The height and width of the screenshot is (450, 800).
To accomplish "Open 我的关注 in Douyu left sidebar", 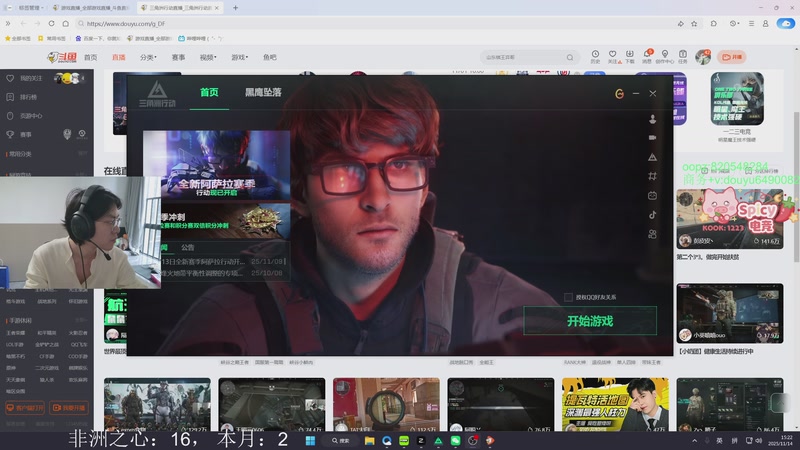I will (x=31, y=78).
